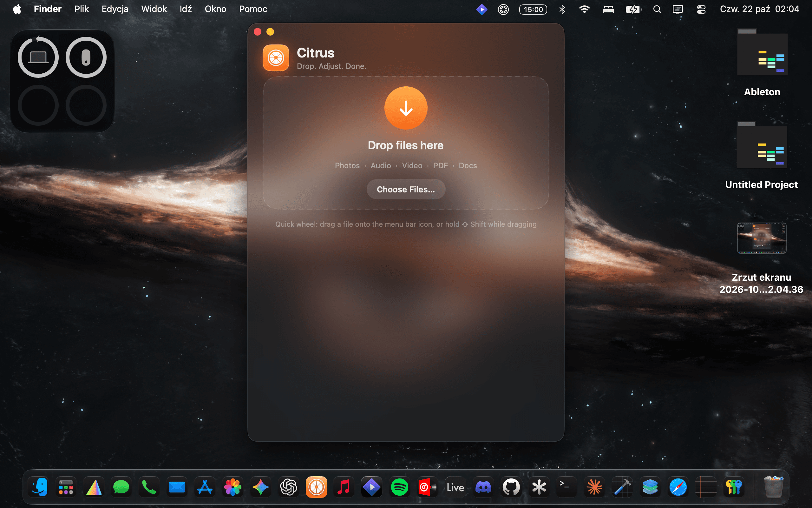The image size is (812, 508).
Task: Click the laptop battery ring widget
Action: tap(38, 57)
